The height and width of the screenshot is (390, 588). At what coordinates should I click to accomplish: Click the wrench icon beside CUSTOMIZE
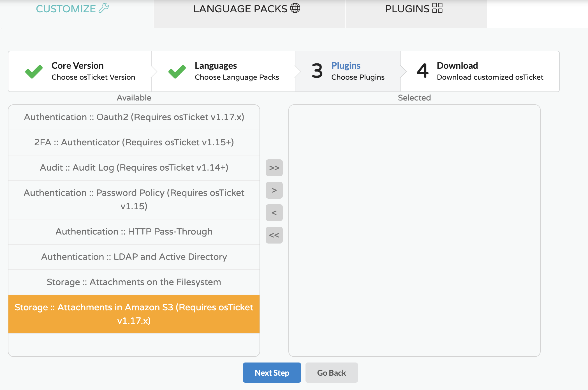[104, 8]
